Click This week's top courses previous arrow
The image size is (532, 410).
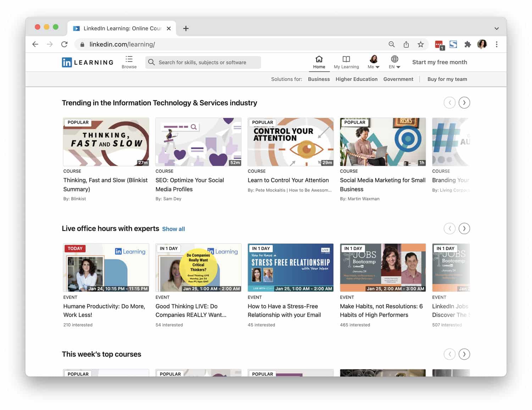[450, 354]
